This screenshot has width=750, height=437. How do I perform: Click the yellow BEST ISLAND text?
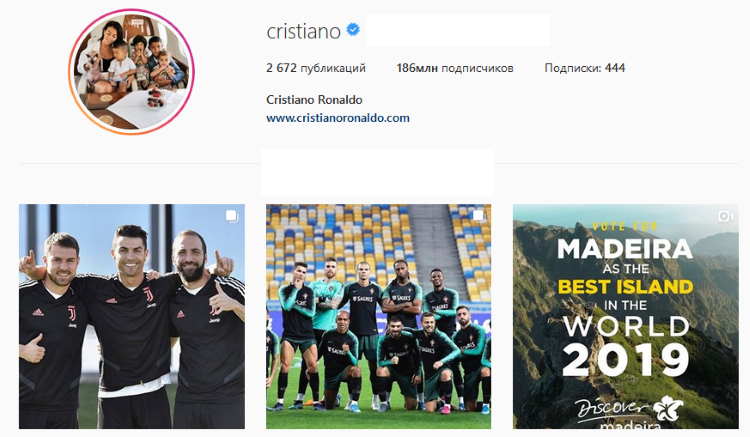point(625,287)
